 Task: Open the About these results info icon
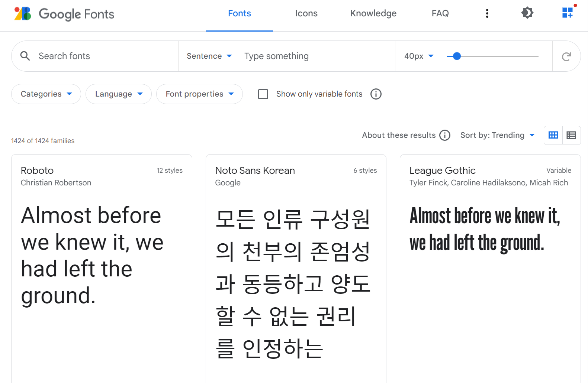pos(445,135)
